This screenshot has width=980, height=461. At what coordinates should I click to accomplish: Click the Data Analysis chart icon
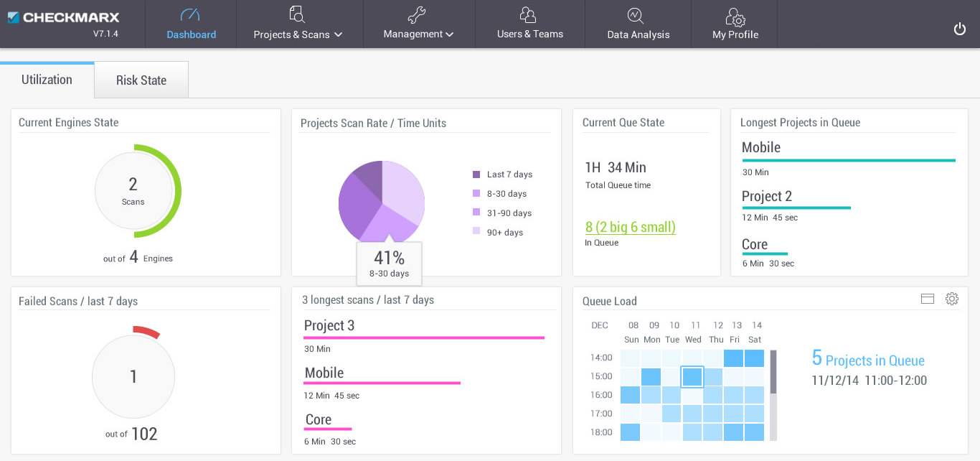[x=636, y=15]
